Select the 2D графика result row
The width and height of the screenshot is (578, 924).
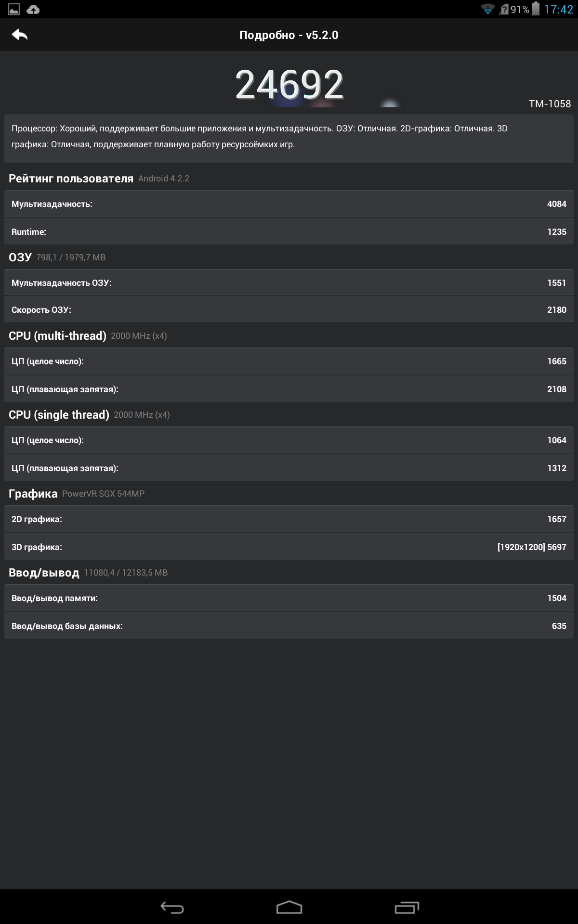click(x=289, y=519)
